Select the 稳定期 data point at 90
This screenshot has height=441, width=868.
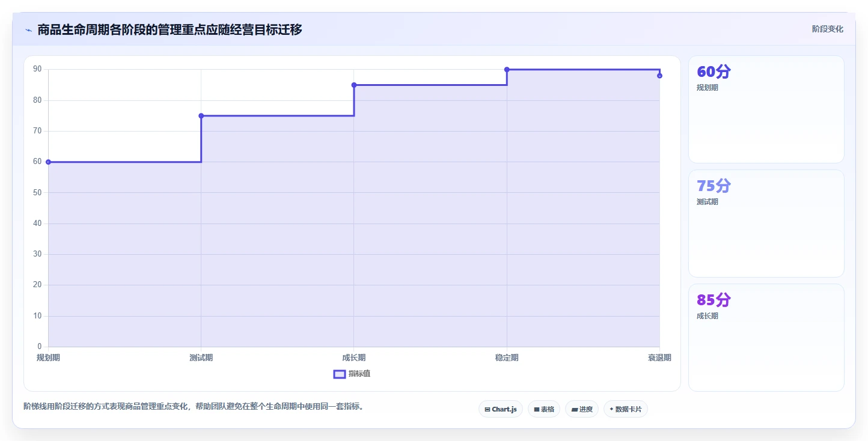(507, 70)
